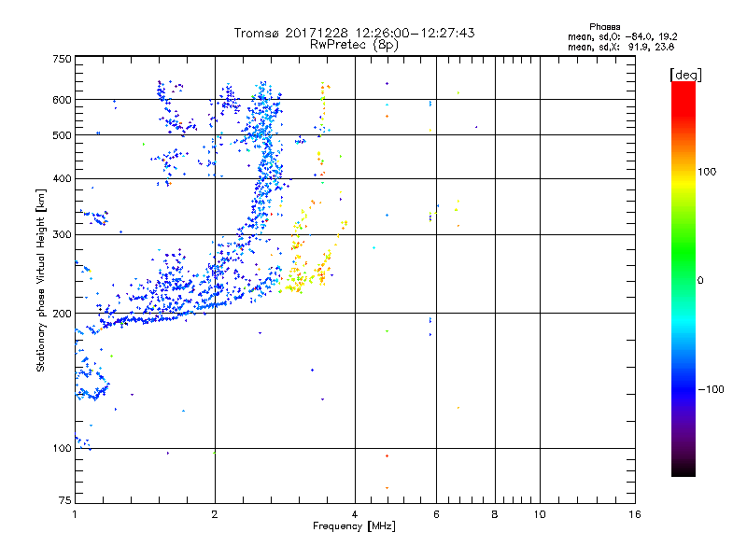Click the 'Stationary phase Virtual Height [km]' y-axis label
This screenshot has height=560, width=747.
[40, 280]
